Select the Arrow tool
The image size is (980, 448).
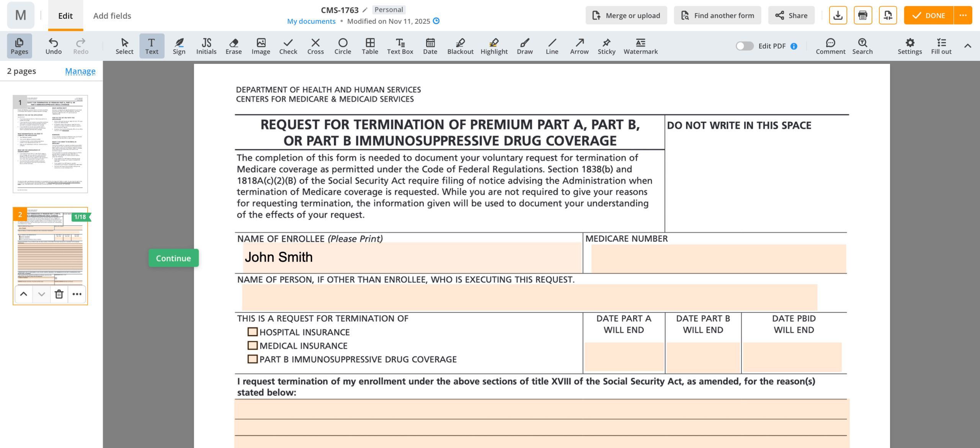(x=579, y=46)
